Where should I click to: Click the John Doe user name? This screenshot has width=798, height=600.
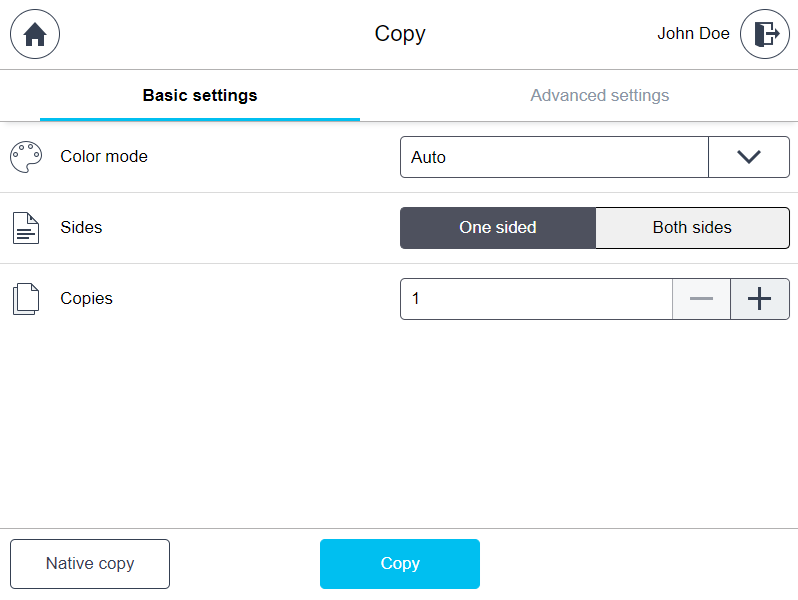(693, 34)
